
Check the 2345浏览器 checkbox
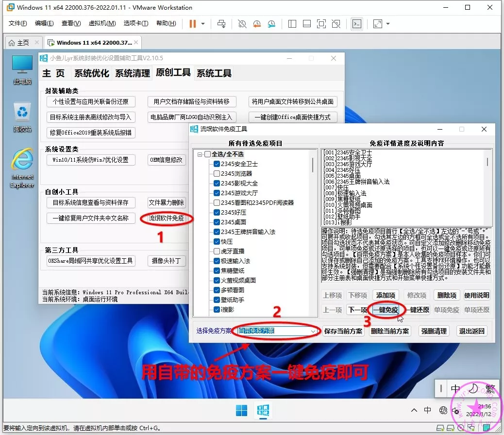217,173
